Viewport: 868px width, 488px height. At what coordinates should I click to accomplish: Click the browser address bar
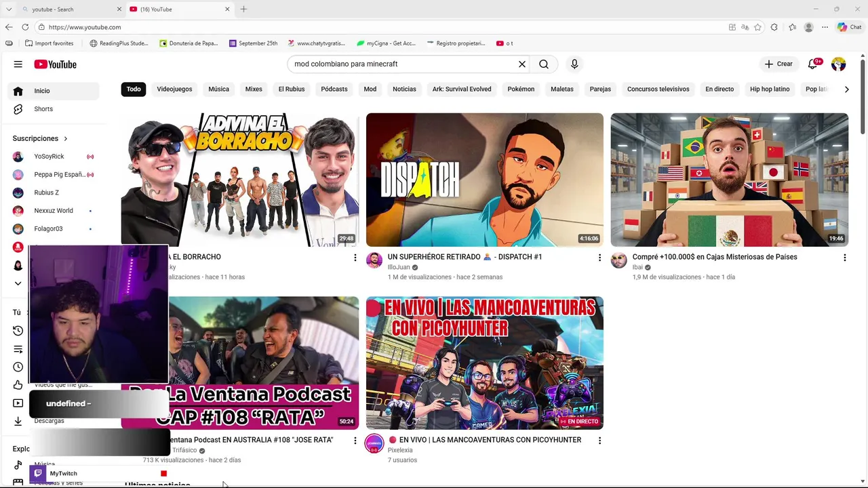click(x=380, y=27)
